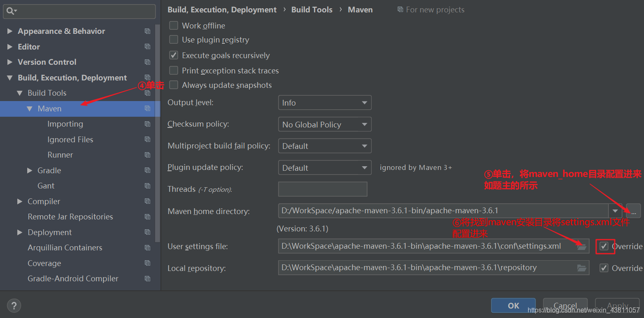Screen dimensions: 644x318
Task: Click project-level icon beside Coverage
Action: click(x=147, y=263)
